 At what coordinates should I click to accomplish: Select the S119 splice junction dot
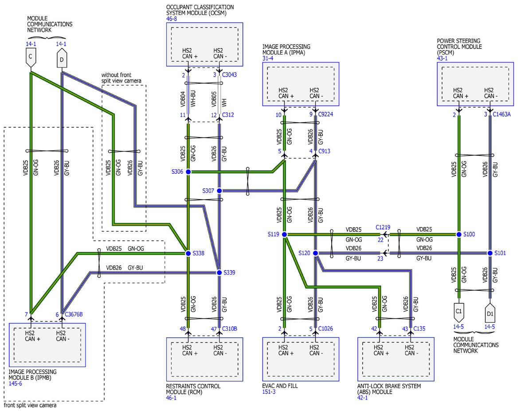285,234
